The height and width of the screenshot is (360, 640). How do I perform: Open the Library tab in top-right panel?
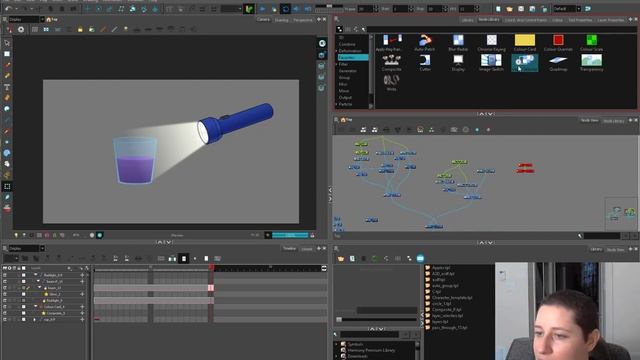click(467, 20)
